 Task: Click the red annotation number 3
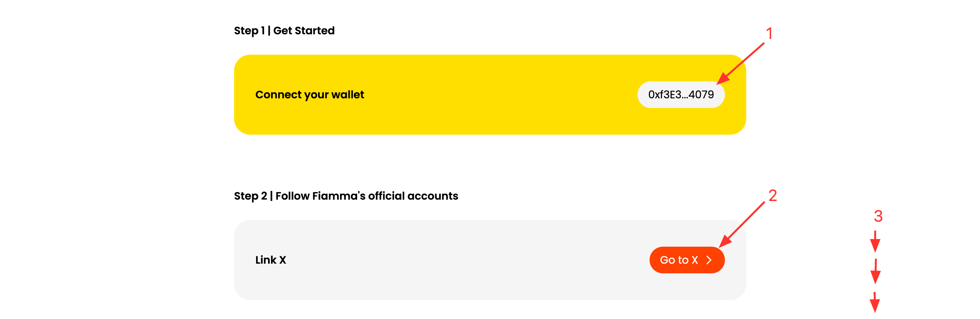click(878, 216)
